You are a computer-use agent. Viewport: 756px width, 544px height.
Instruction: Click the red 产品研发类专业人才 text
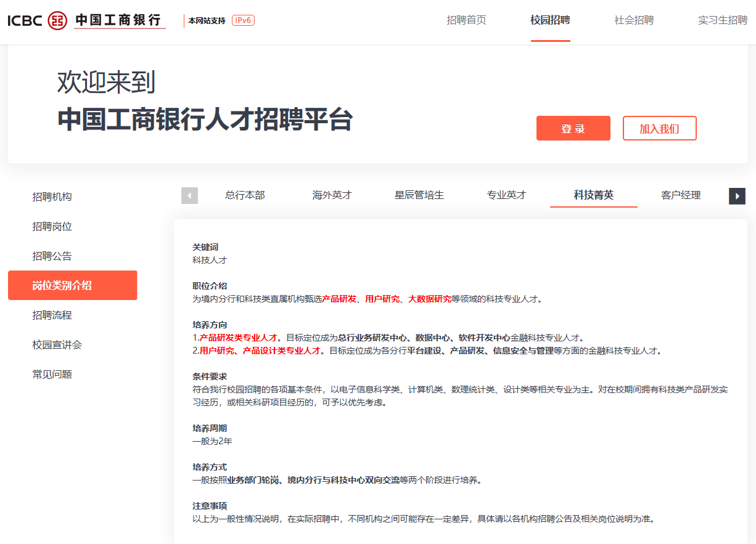pos(238,338)
